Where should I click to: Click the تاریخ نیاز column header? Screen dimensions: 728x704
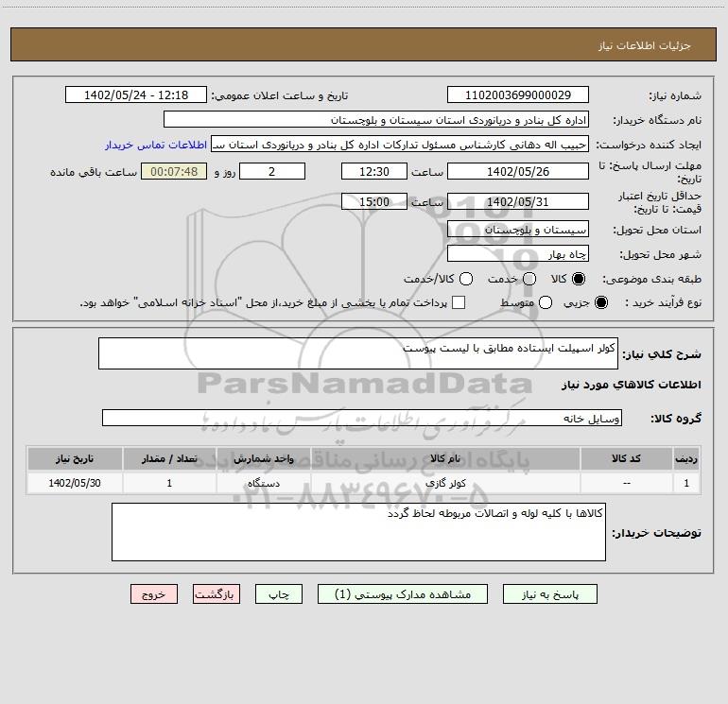(x=75, y=458)
